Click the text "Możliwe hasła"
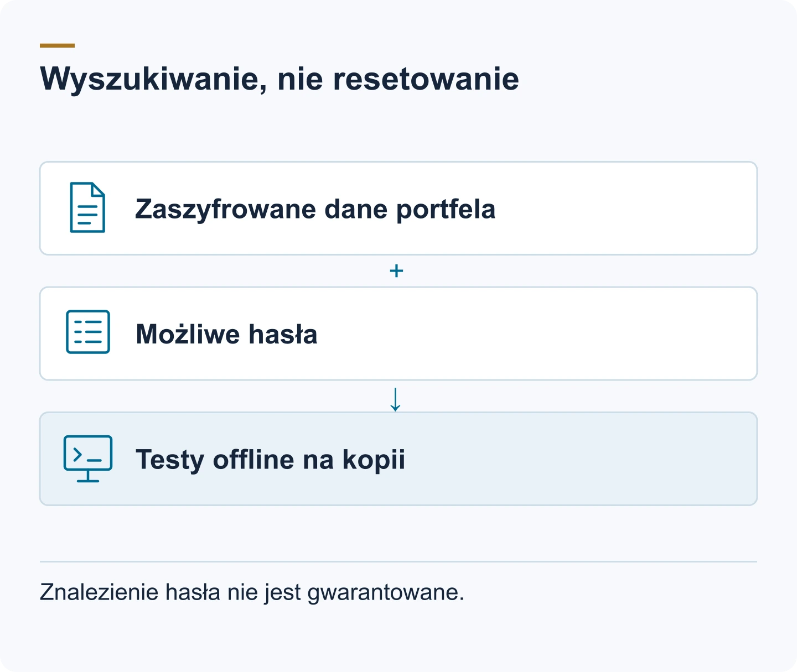The height and width of the screenshot is (672, 797). point(226,334)
